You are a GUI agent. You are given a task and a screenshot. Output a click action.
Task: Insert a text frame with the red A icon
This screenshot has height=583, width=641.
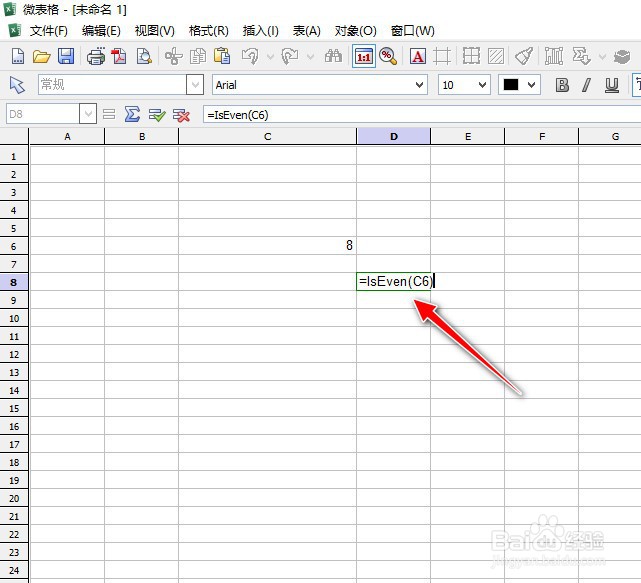418,56
